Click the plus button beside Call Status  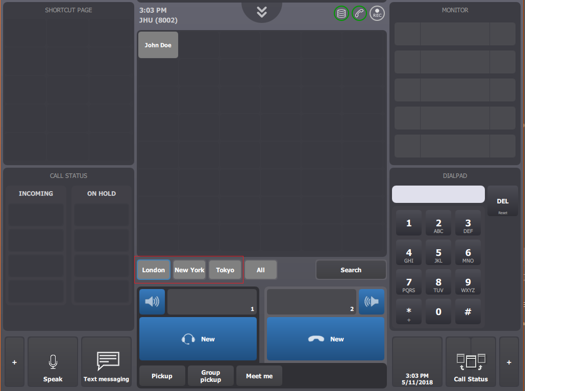pyautogui.click(x=509, y=362)
